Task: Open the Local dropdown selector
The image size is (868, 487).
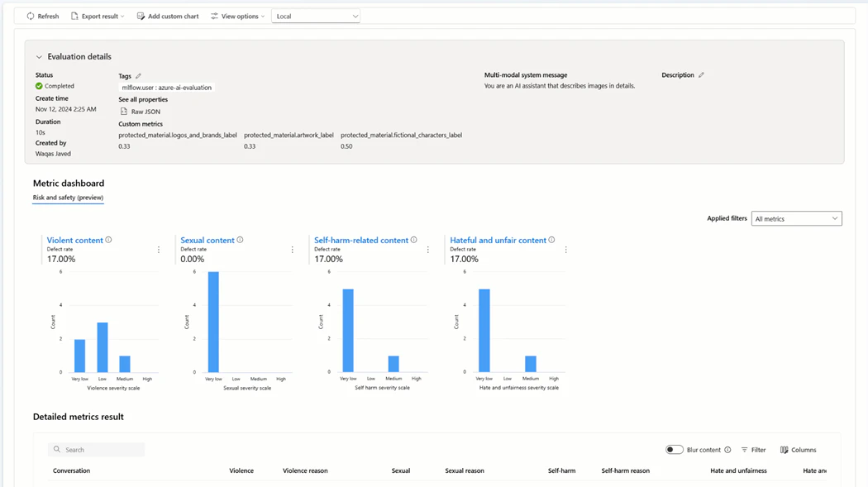Action: (x=316, y=16)
